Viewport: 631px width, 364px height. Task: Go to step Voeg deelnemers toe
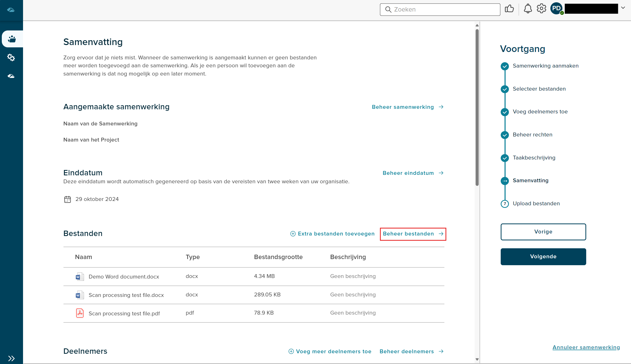540,112
